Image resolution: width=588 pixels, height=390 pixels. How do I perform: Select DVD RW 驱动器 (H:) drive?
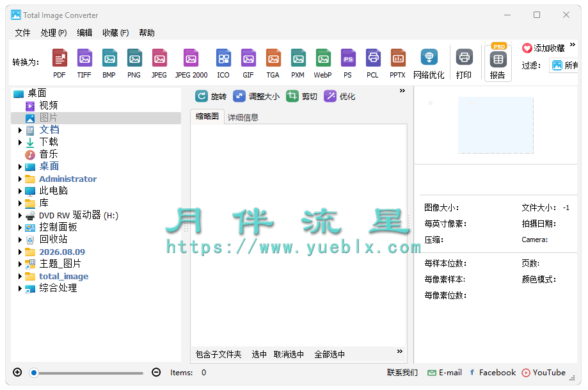tap(79, 215)
